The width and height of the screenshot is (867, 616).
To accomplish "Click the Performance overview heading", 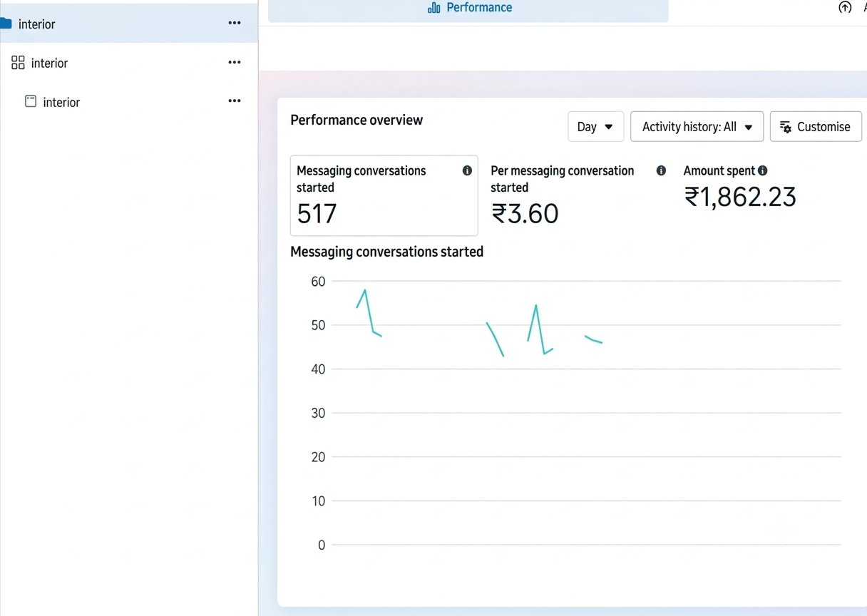I will [356, 120].
